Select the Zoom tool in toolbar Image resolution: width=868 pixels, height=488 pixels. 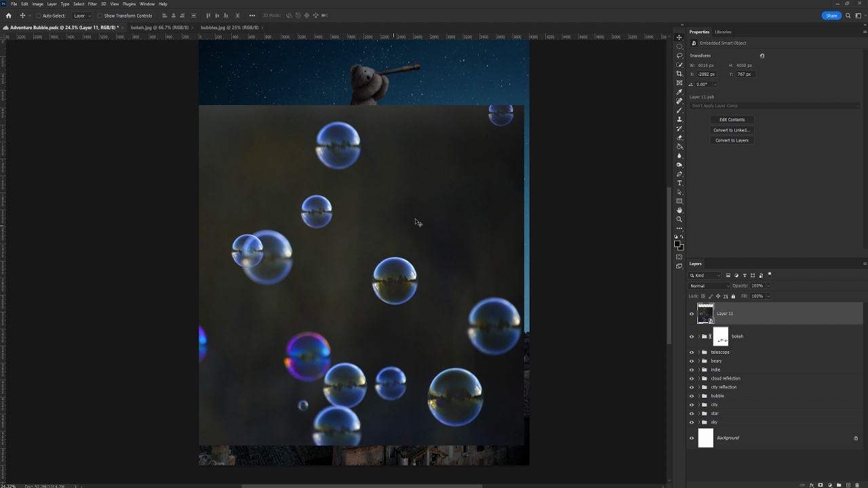coord(679,220)
